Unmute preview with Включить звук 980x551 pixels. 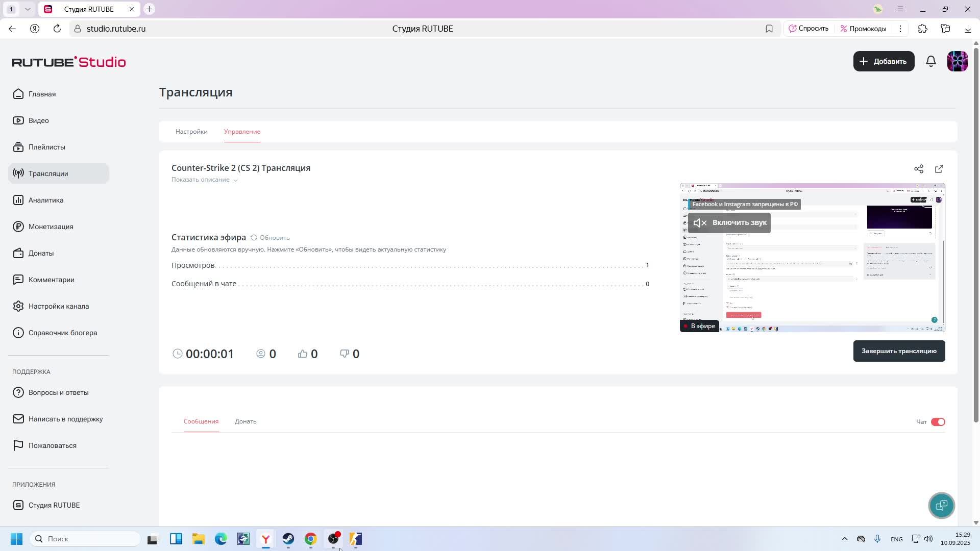click(x=729, y=222)
